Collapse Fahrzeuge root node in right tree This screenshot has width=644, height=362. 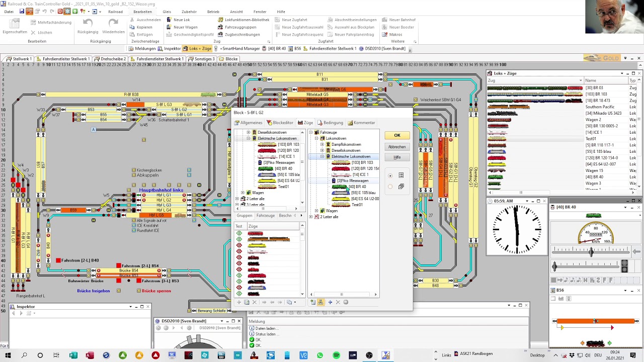pyautogui.click(x=311, y=132)
